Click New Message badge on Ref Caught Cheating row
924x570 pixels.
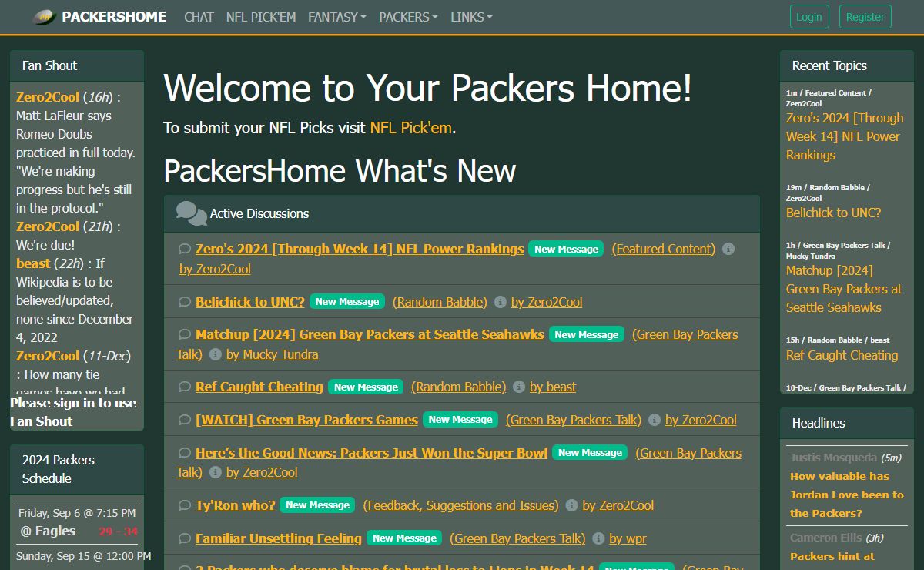(x=366, y=387)
